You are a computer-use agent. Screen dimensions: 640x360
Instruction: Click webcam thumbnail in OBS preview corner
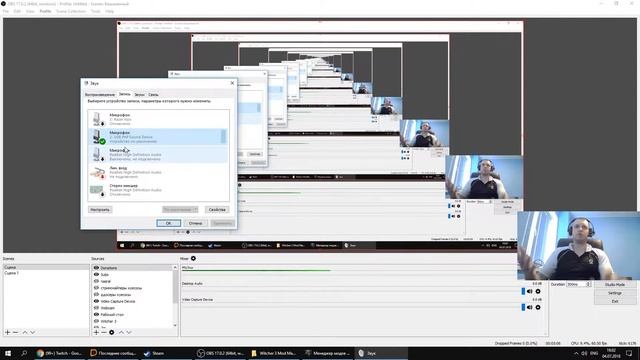coord(578,246)
